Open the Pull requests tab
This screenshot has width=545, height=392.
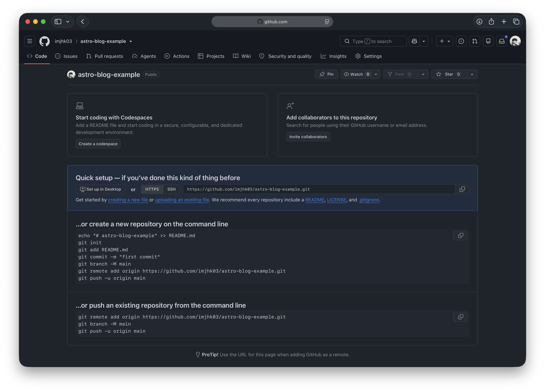105,56
